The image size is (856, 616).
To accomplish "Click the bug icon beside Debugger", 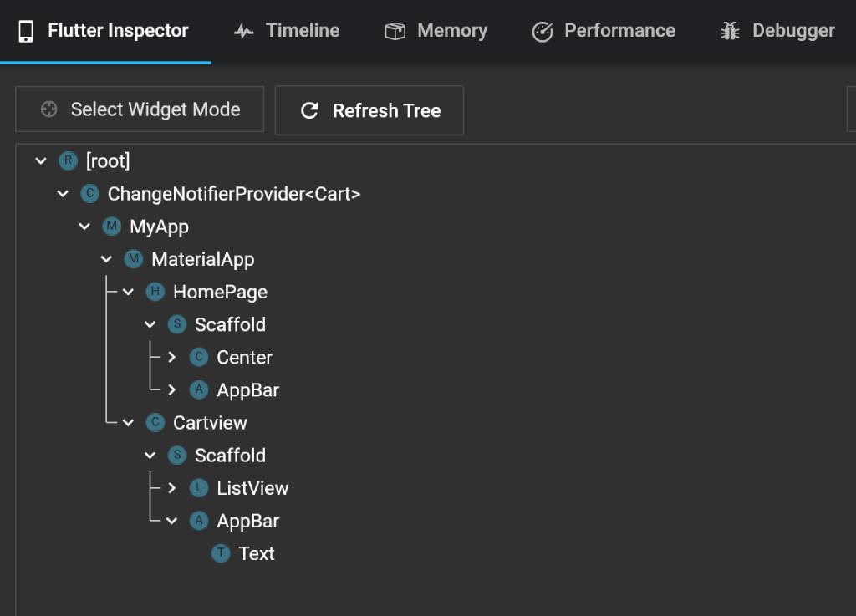I will [730, 31].
